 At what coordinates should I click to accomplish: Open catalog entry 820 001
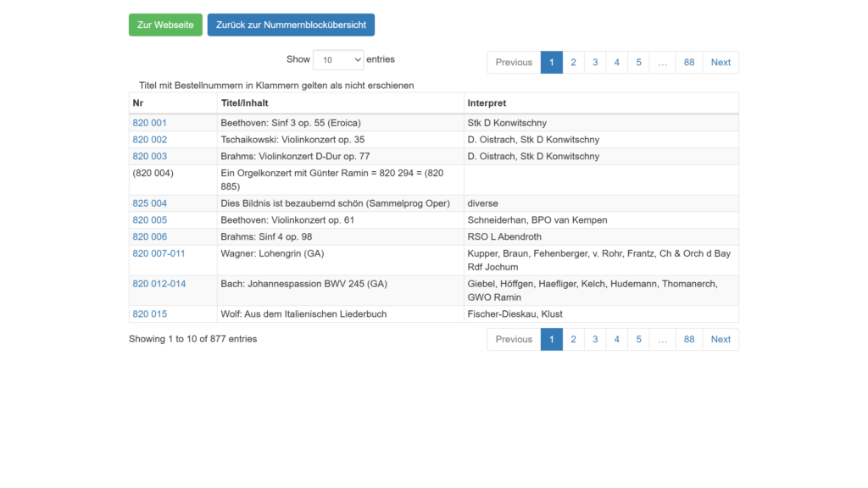149,123
